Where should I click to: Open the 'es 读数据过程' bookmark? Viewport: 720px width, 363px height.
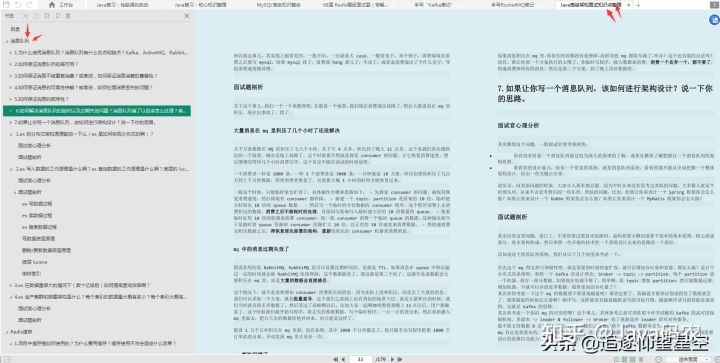pos(37,215)
